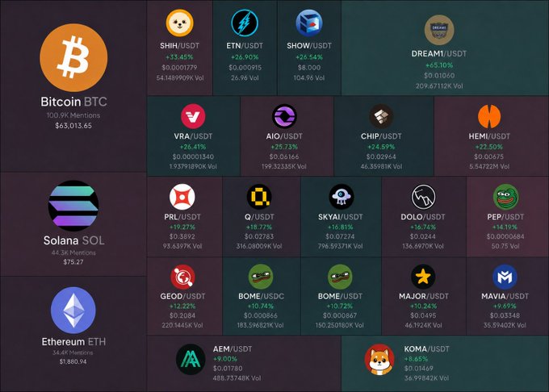Click the 209.67112K Vol on DREAM1

pyautogui.click(x=439, y=86)
